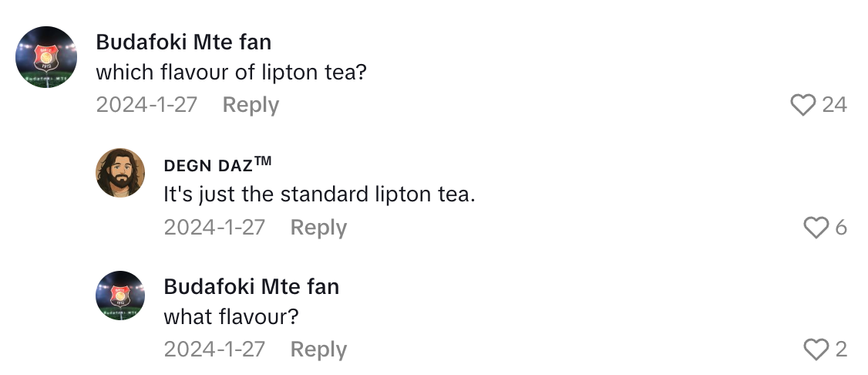Click the 2024-1-27 date under DEGN DAZ's reply
This screenshot has height=375, width=868.
pyautogui.click(x=214, y=227)
